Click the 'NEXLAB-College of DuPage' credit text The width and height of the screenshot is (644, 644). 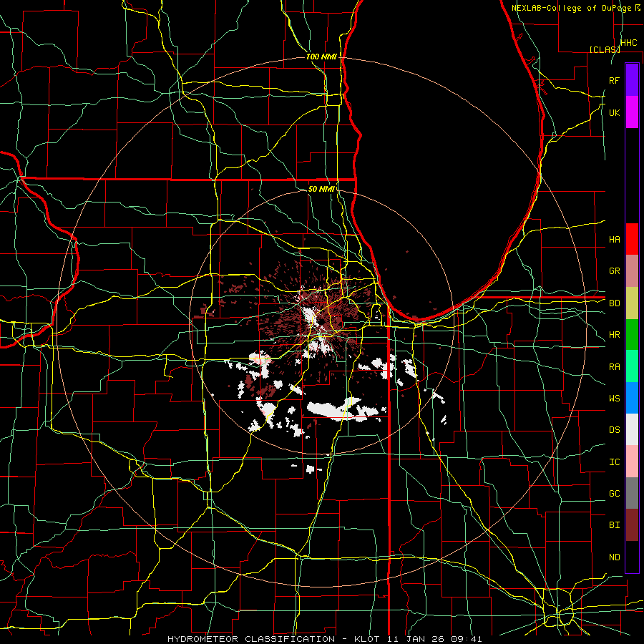[571, 8]
